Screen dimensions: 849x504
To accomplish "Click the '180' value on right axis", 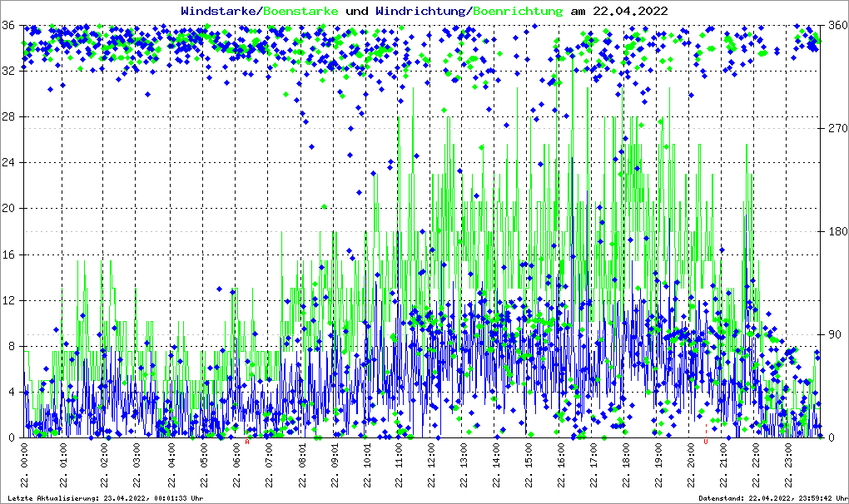I will pos(833,231).
